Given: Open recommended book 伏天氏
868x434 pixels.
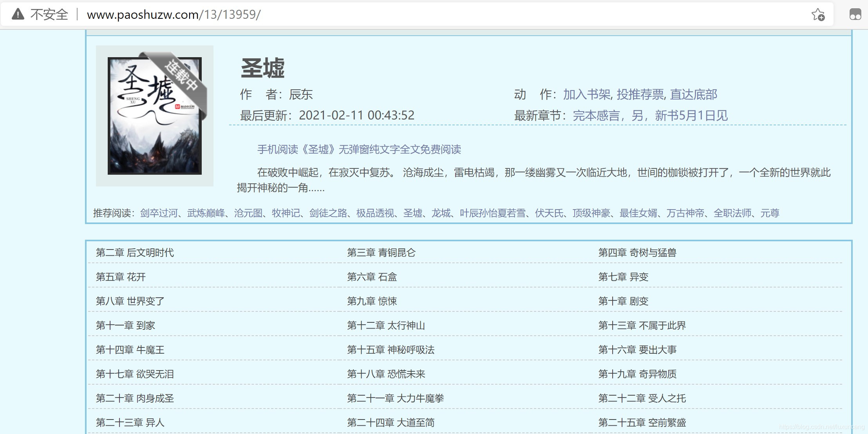Looking at the screenshot, I should (x=549, y=213).
